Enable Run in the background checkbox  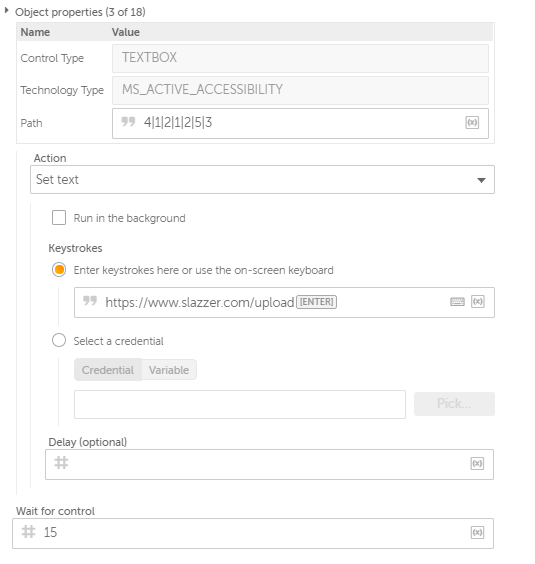pos(59,218)
